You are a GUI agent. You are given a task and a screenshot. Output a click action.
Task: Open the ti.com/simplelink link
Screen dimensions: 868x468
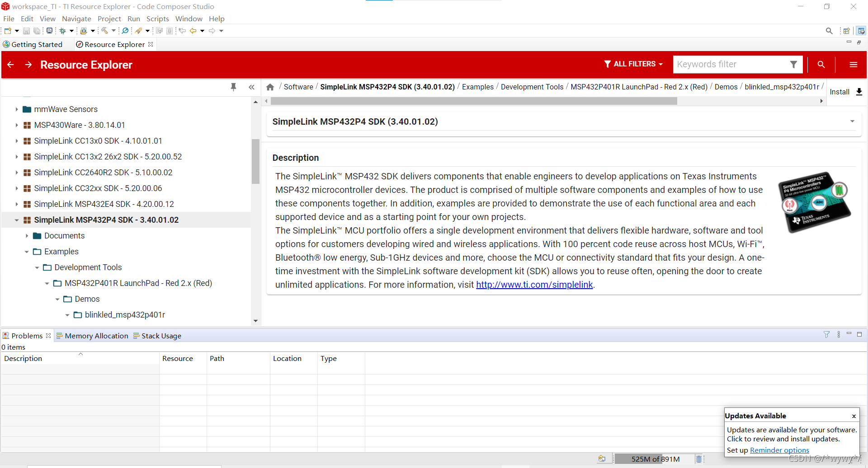(x=534, y=285)
